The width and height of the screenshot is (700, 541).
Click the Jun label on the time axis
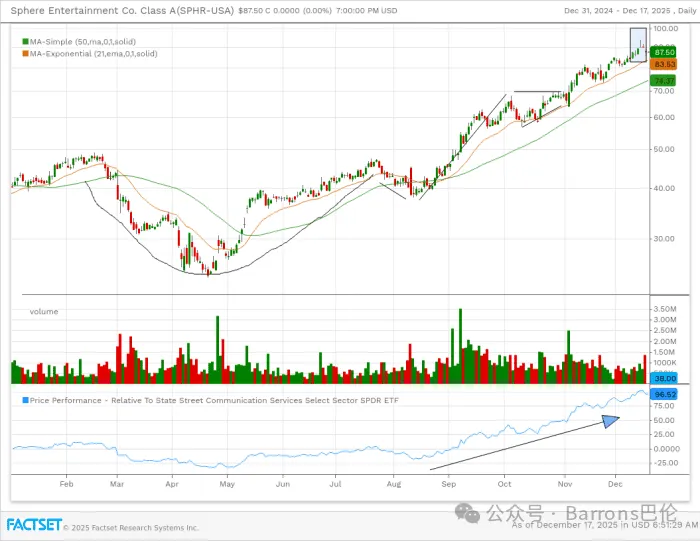[283, 484]
